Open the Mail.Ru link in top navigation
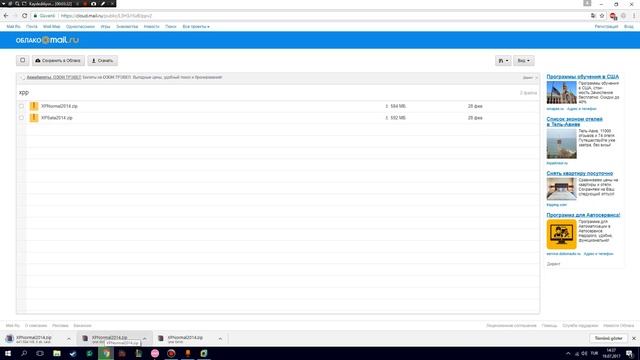The width and height of the screenshot is (640, 360). (x=13, y=27)
